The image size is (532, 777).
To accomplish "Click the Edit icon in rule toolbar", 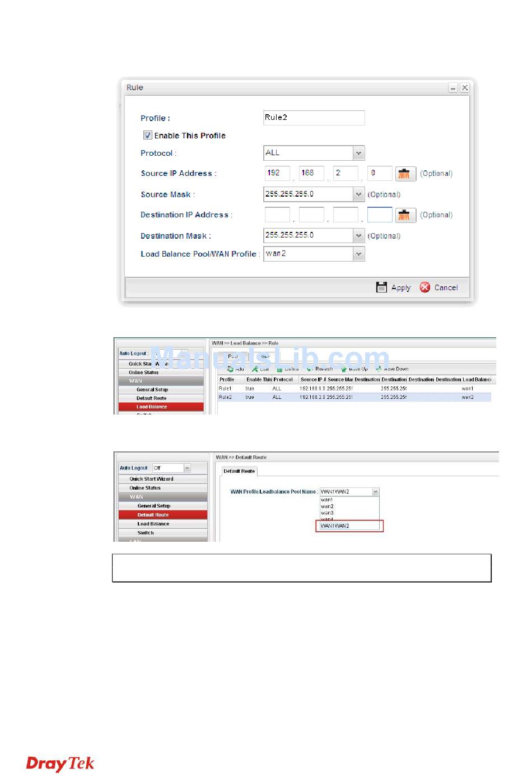I will [x=255, y=369].
